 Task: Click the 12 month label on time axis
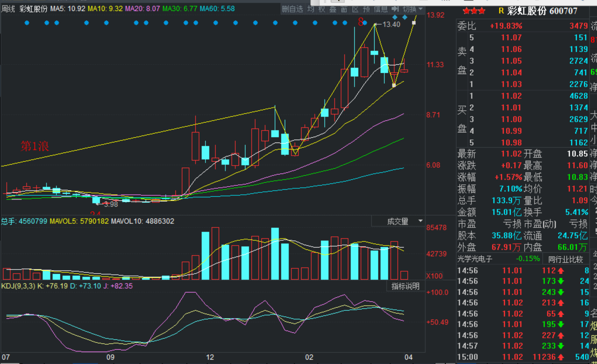210,357
